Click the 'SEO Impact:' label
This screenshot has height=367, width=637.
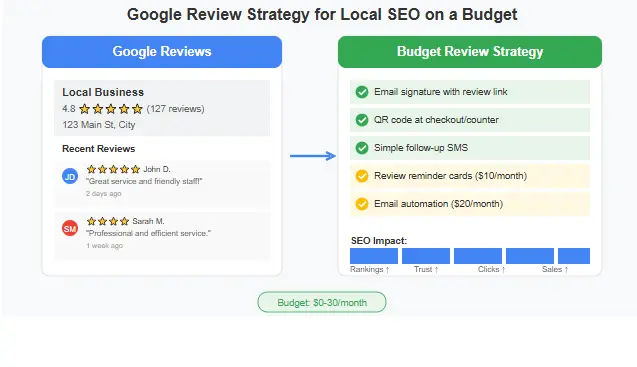click(379, 241)
